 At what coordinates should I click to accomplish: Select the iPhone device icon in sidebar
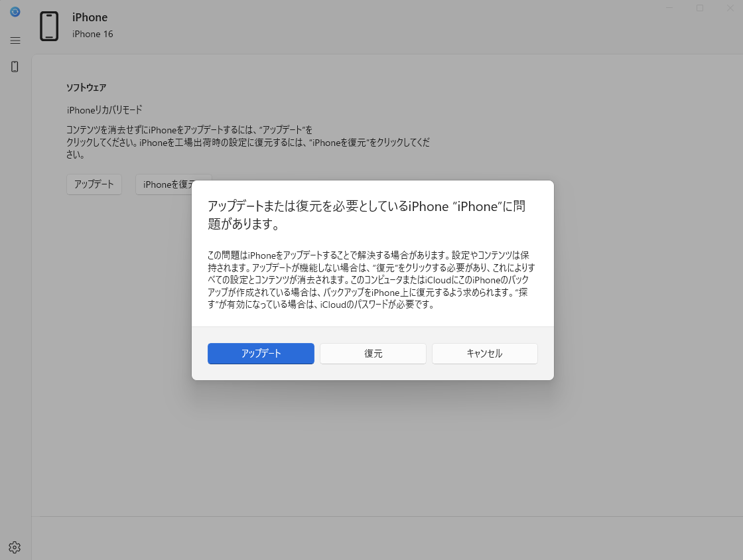pos(15,66)
